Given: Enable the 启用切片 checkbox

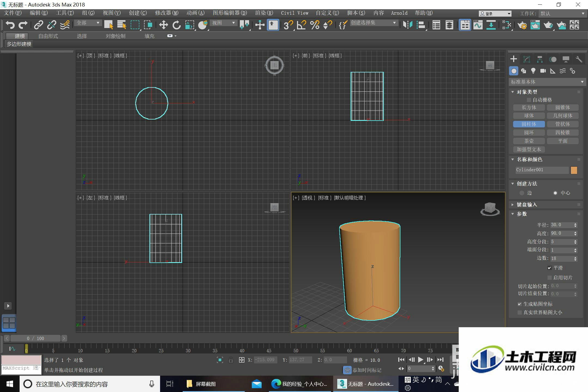Looking at the screenshot, I should click(x=550, y=278).
